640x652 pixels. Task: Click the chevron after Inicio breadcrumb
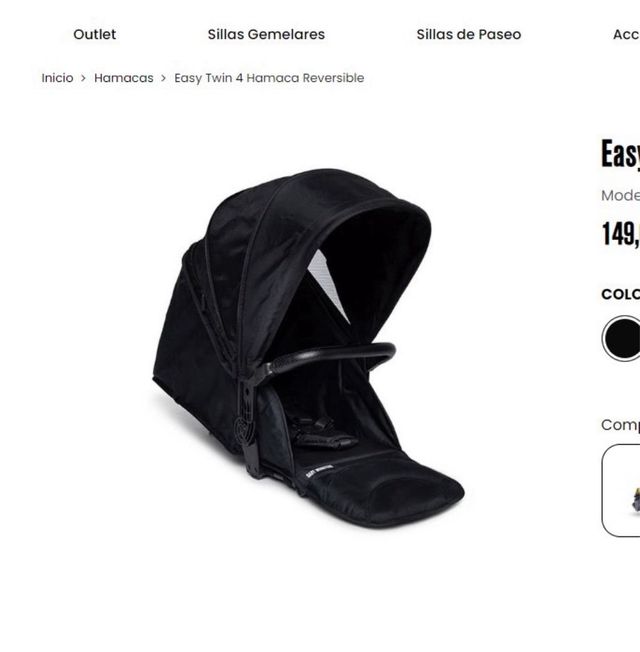click(x=83, y=78)
